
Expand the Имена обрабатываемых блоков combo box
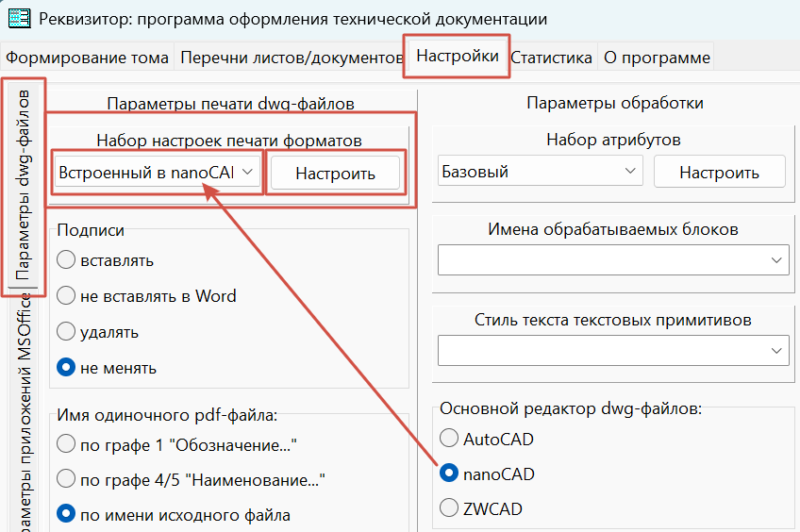point(613,260)
